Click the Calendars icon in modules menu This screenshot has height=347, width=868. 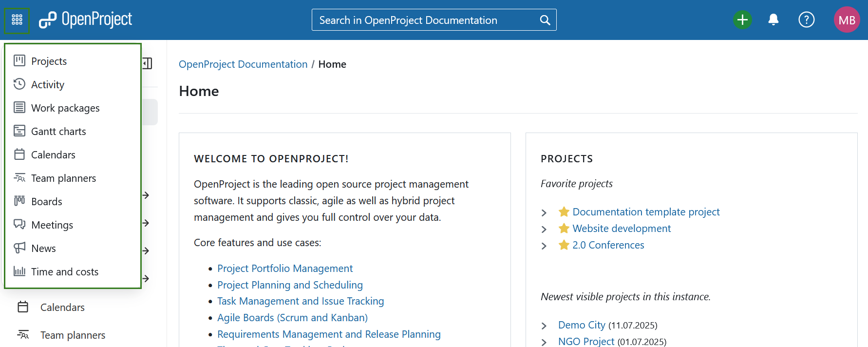[19, 154]
